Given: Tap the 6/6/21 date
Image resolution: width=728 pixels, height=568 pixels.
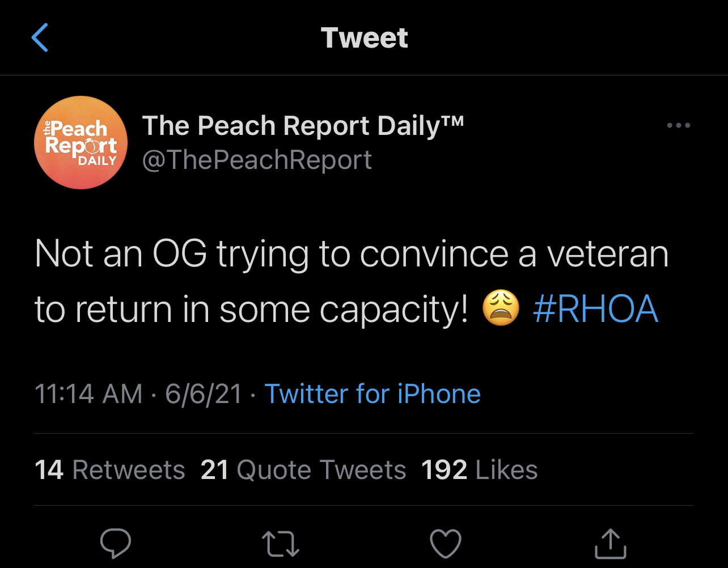Looking at the screenshot, I should point(204,394).
